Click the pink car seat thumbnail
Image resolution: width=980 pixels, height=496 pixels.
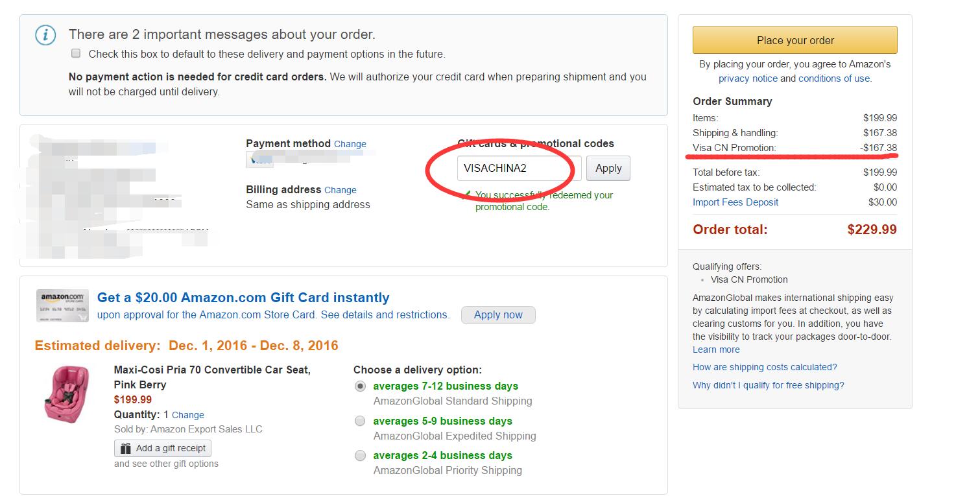(x=62, y=394)
